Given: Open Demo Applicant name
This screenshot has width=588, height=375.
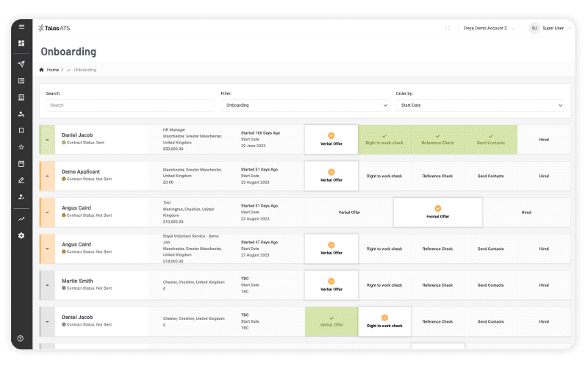Looking at the screenshot, I should pyautogui.click(x=81, y=171).
